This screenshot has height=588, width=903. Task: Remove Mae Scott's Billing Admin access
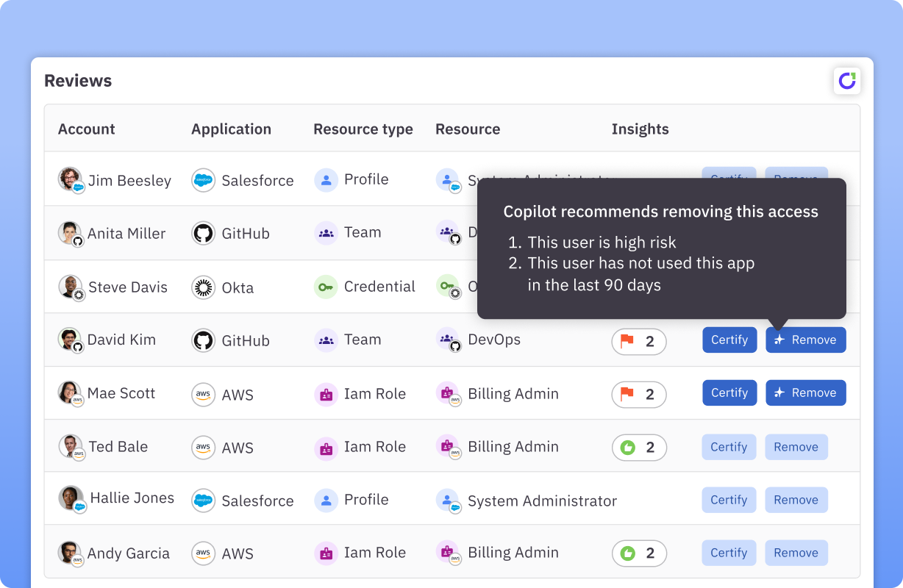(805, 392)
